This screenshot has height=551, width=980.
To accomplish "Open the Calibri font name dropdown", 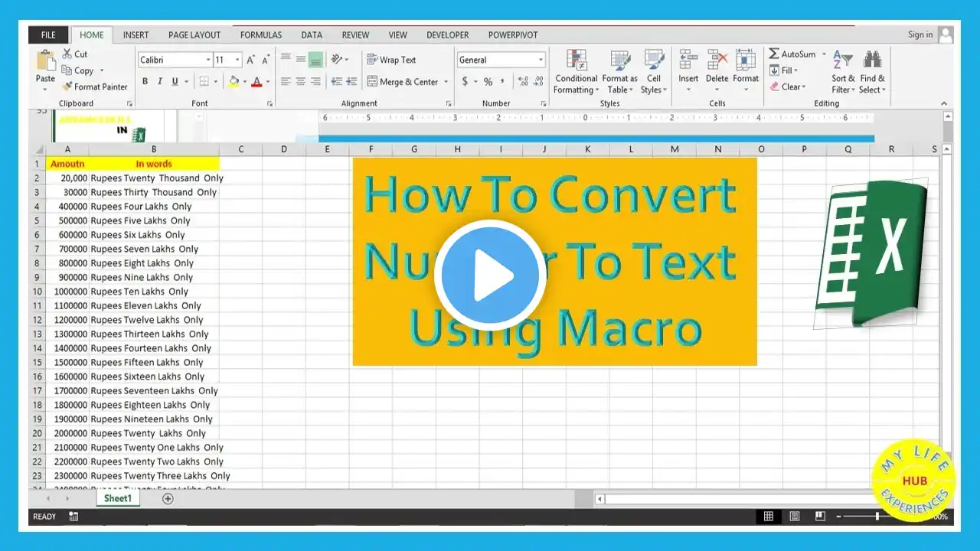I will tap(208, 60).
